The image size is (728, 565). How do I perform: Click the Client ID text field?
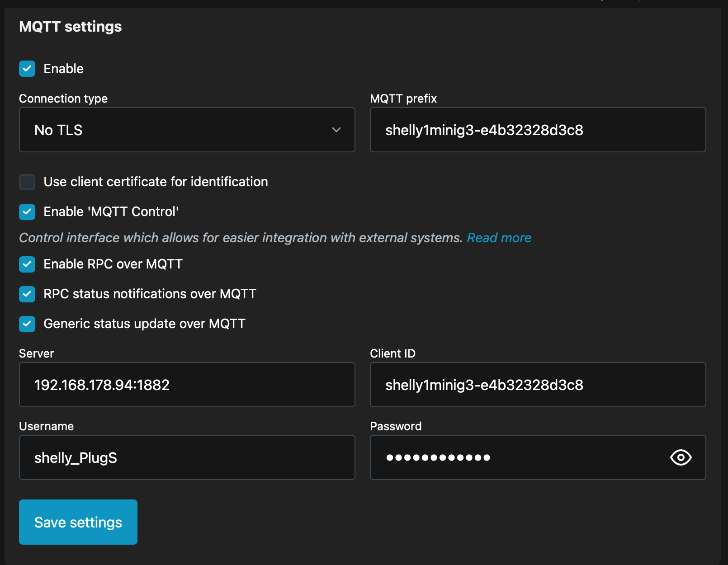click(537, 385)
